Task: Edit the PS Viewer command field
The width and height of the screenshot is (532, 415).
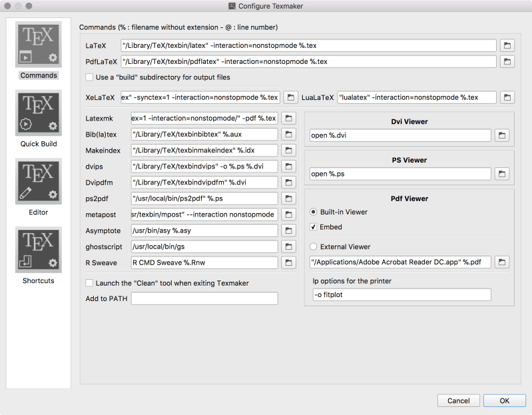Action: (x=400, y=174)
